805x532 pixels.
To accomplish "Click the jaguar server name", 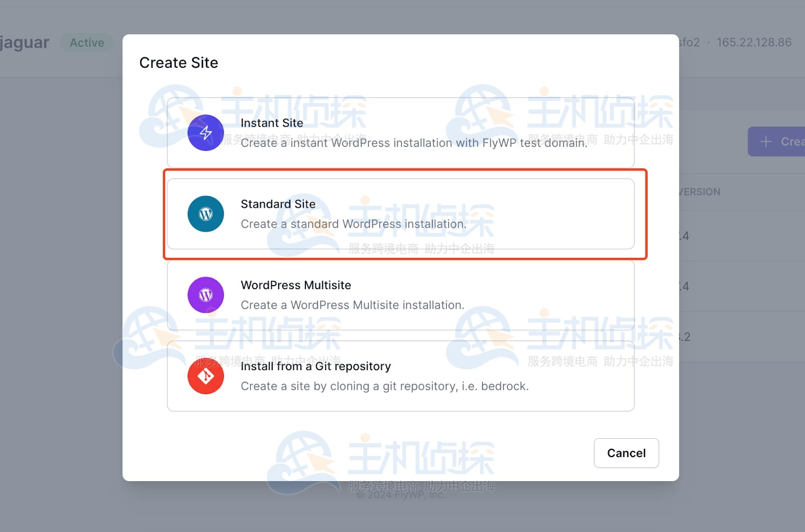I will [x=24, y=43].
